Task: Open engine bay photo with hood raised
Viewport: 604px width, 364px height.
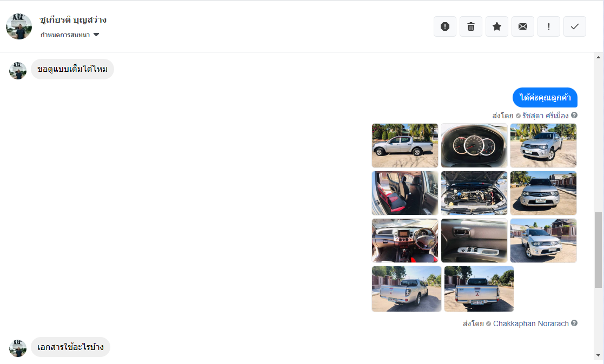Action: [474, 193]
